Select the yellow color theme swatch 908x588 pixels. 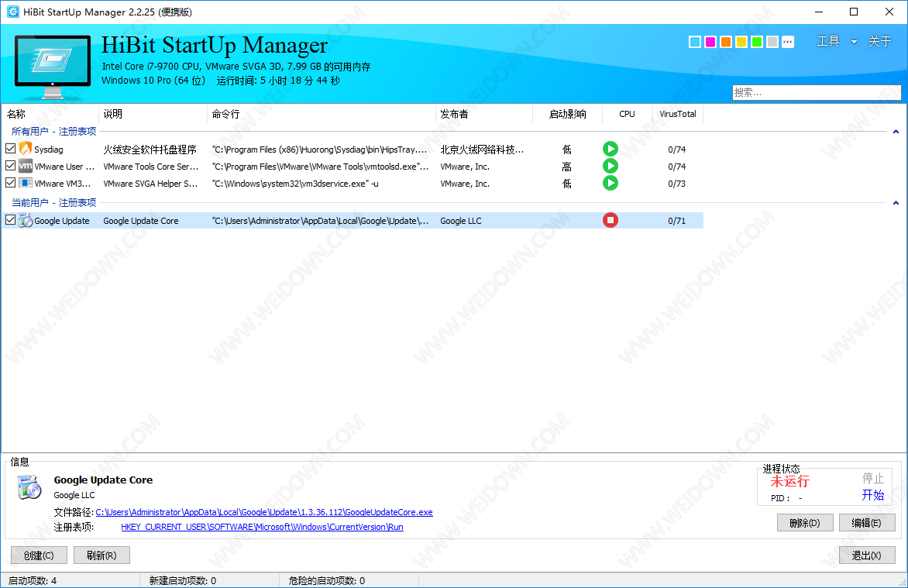[x=741, y=42]
